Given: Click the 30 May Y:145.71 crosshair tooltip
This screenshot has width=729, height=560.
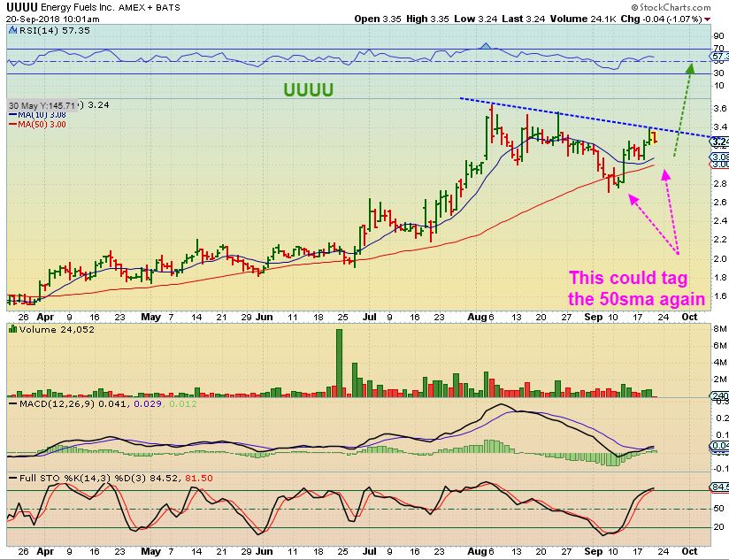Looking at the screenshot, I should [42, 105].
